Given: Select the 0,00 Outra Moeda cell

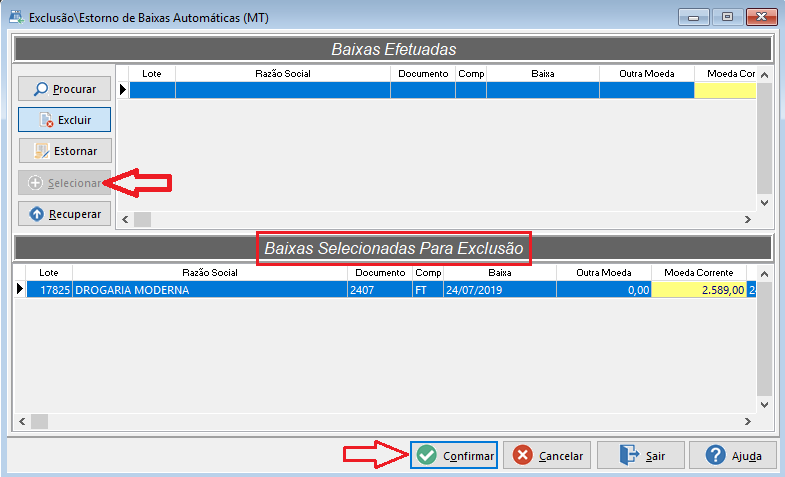Looking at the screenshot, I should coord(604,290).
